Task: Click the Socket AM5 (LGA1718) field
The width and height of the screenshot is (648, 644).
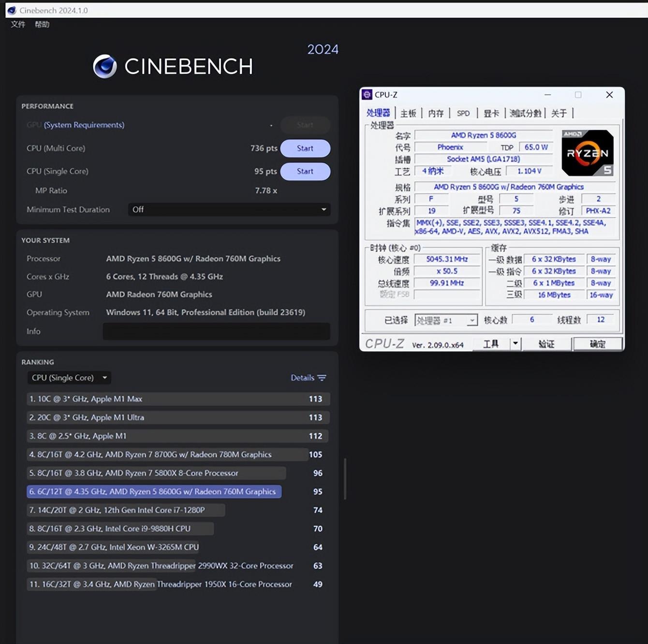Action: [484, 159]
